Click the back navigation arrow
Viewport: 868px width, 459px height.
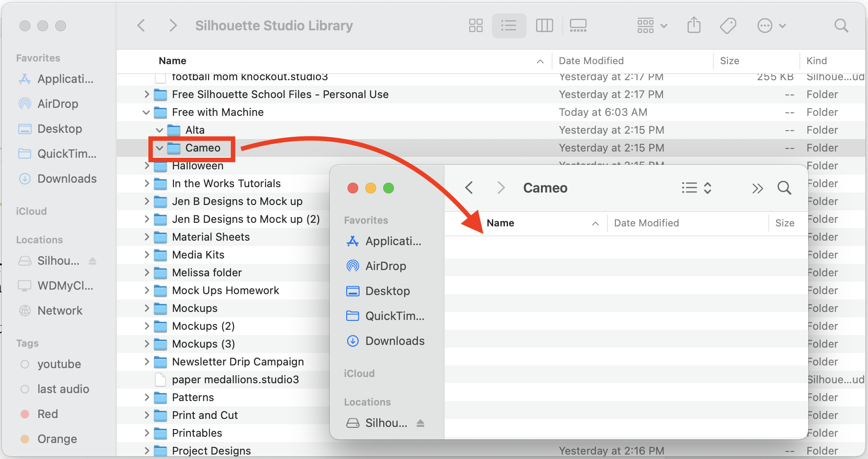tap(141, 25)
